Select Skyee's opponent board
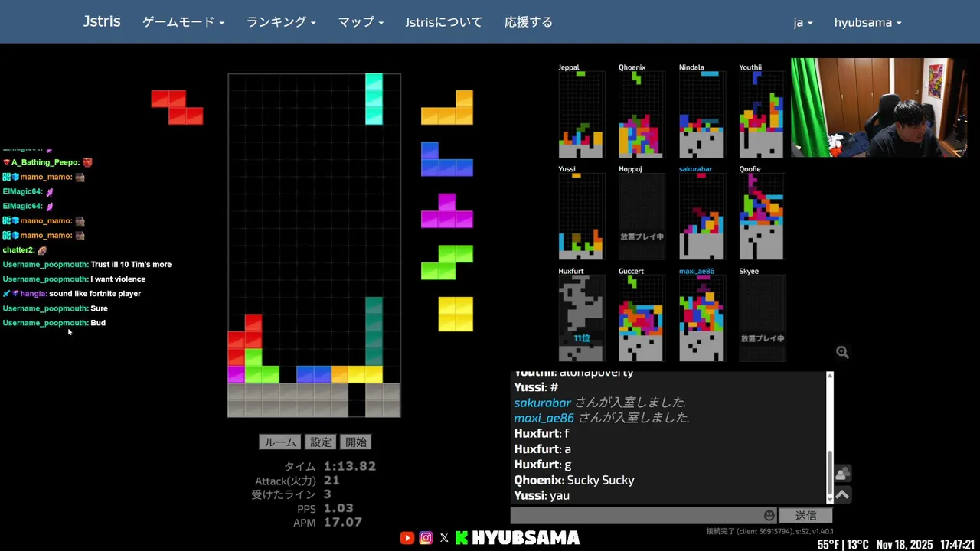 762,318
